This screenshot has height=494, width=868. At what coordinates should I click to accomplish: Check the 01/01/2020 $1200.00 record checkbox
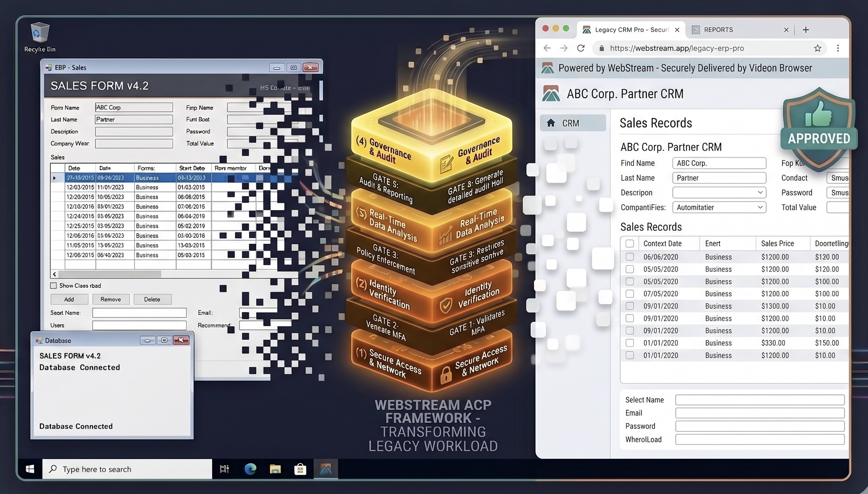click(629, 355)
